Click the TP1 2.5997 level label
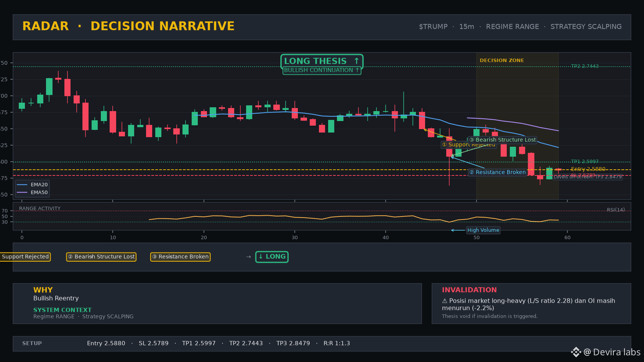 (585, 162)
